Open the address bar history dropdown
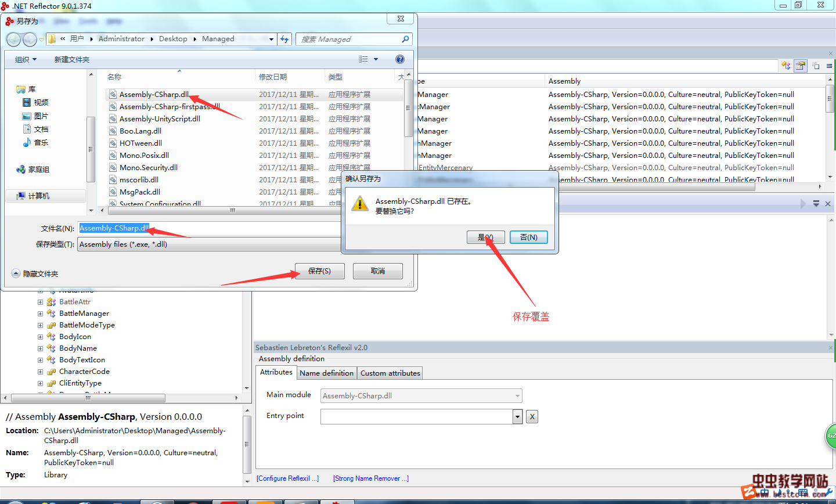The image size is (836, 504). coord(271,39)
